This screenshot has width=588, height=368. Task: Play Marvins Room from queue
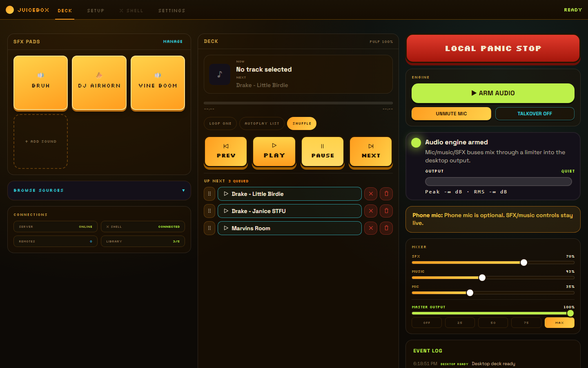click(290, 228)
